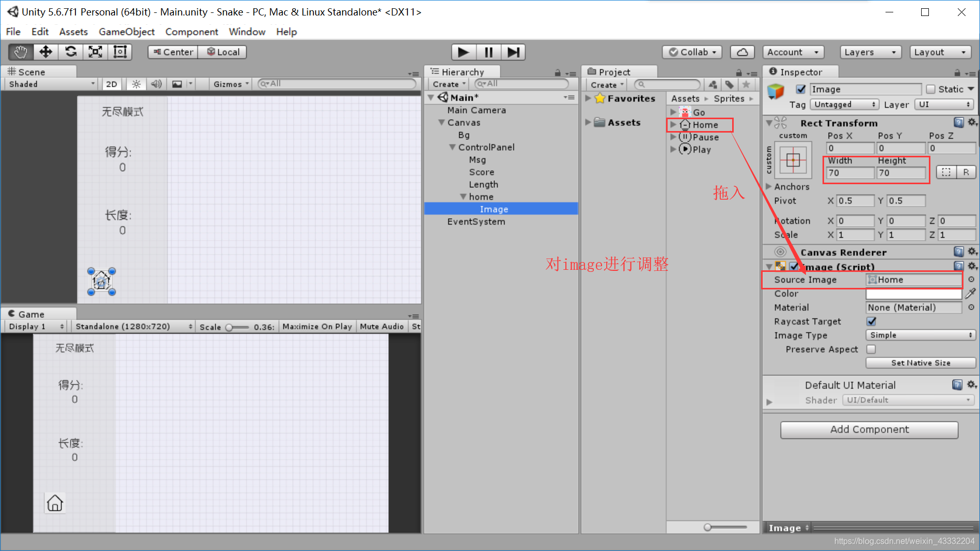
Task: Toggle scene lighting sun icon
Action: pos(136,84)
